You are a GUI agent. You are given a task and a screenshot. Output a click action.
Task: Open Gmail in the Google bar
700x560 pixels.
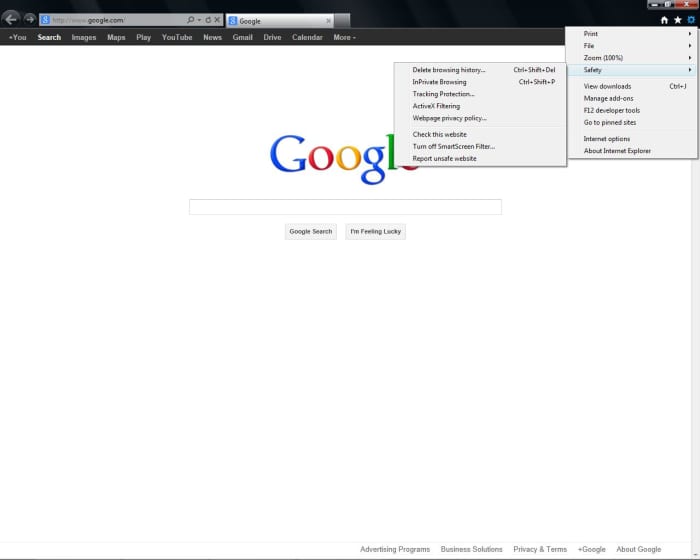point(242,38)
